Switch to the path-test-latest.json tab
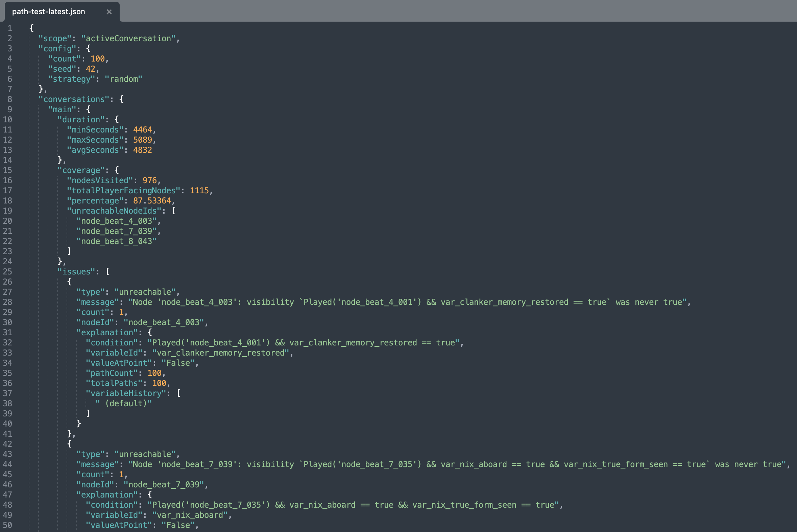 coord(48,11)
